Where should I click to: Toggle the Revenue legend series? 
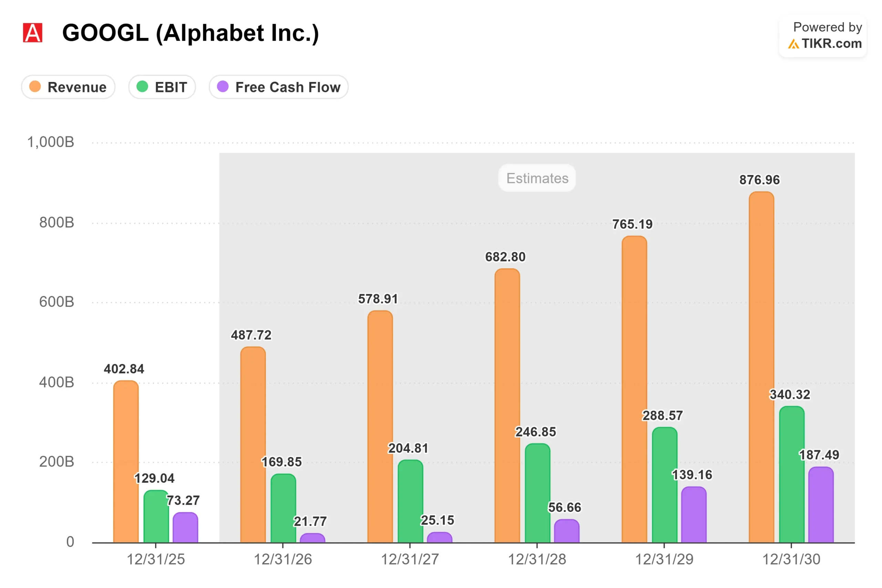[68, 87]
